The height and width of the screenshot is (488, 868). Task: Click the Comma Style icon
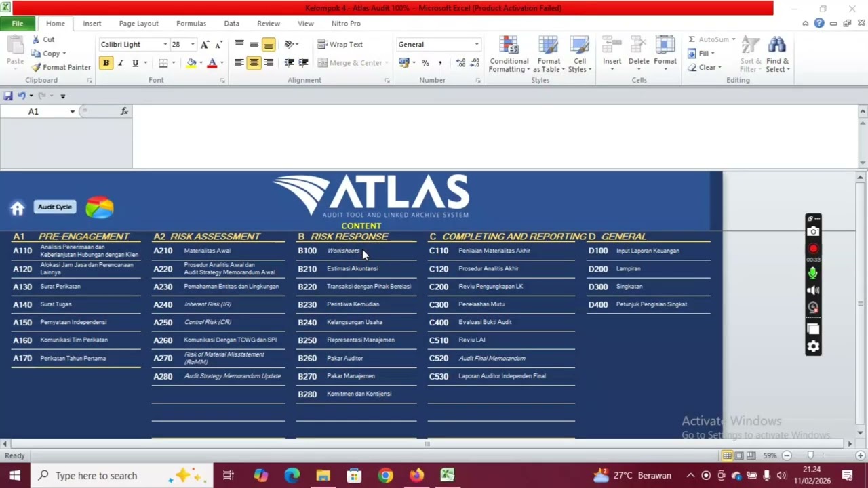(440, 62)
